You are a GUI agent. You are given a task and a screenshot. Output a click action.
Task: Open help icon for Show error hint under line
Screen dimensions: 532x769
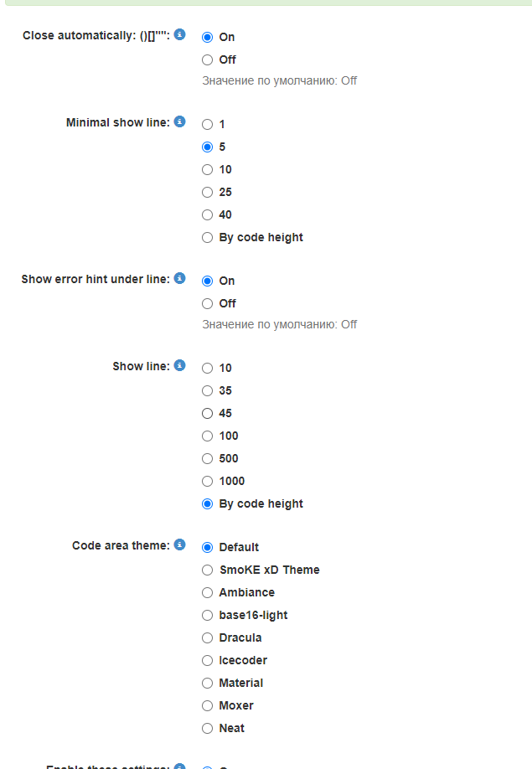click(179, 278)
